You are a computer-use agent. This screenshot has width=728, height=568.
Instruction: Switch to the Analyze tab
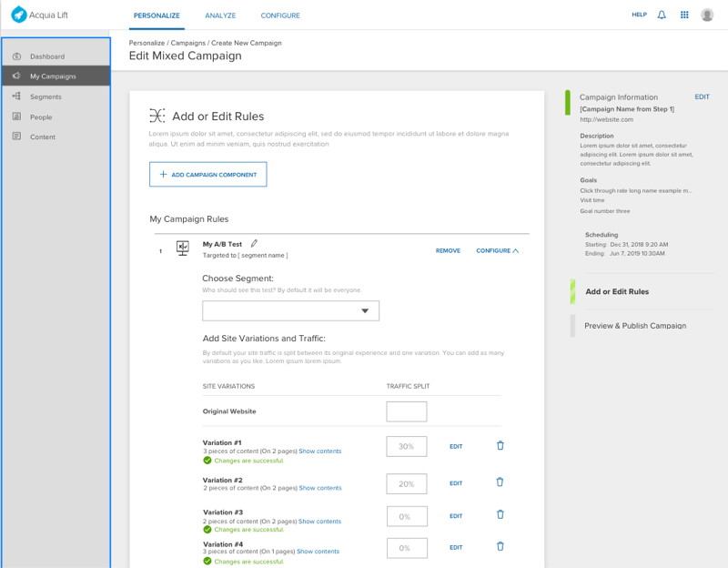(220, 15)
